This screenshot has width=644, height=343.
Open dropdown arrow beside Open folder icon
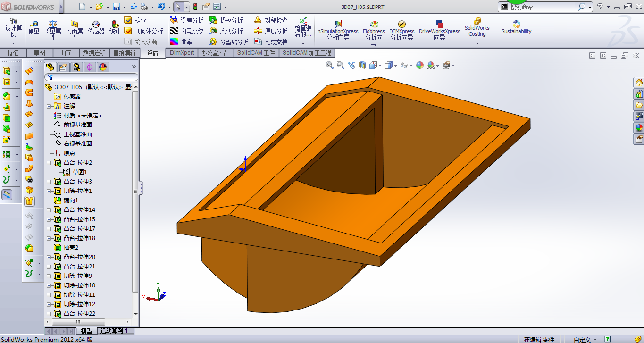(x=107, y=7)
